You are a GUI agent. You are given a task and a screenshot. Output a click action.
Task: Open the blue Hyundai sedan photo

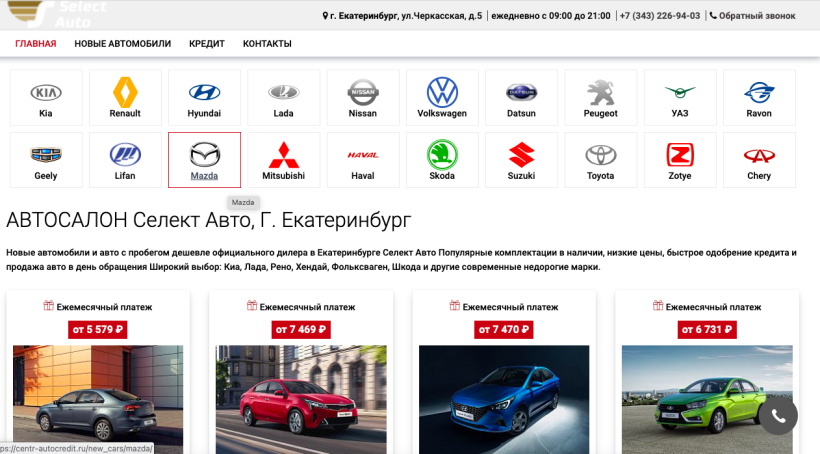tap(504, 400)
